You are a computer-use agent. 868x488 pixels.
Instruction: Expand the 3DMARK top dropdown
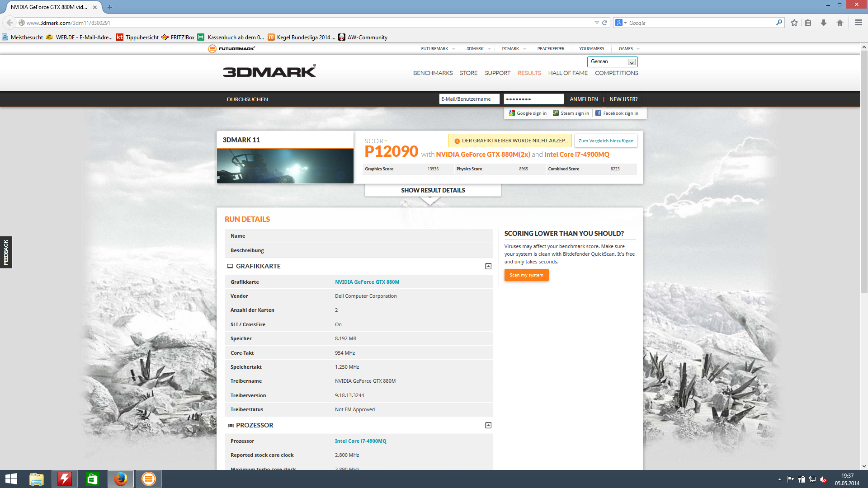click(489, 49)
